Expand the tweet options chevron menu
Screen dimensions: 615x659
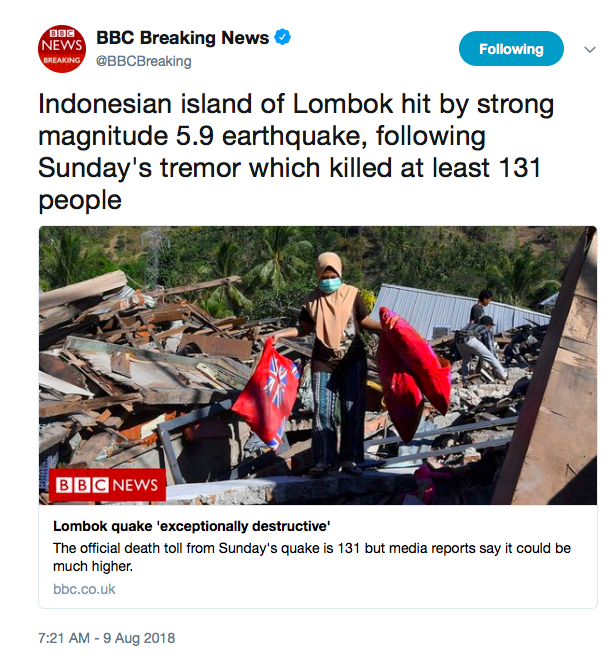click(x=586, y=49)
